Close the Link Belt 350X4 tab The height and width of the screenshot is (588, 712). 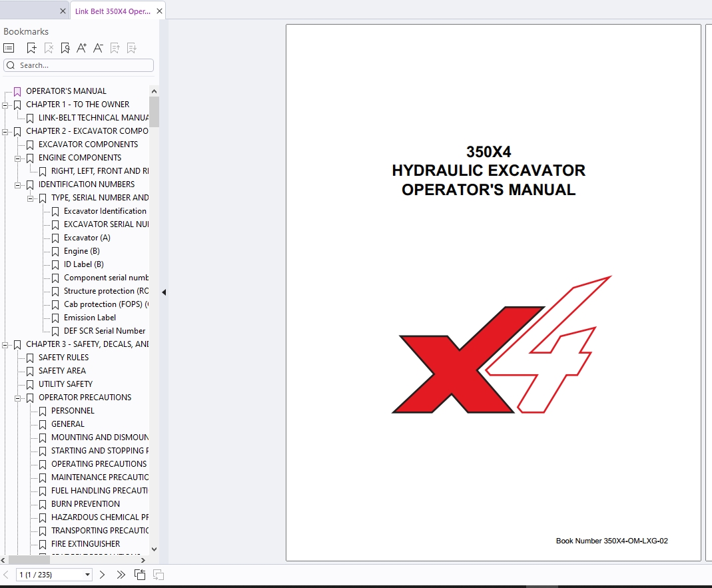(159, 11)
